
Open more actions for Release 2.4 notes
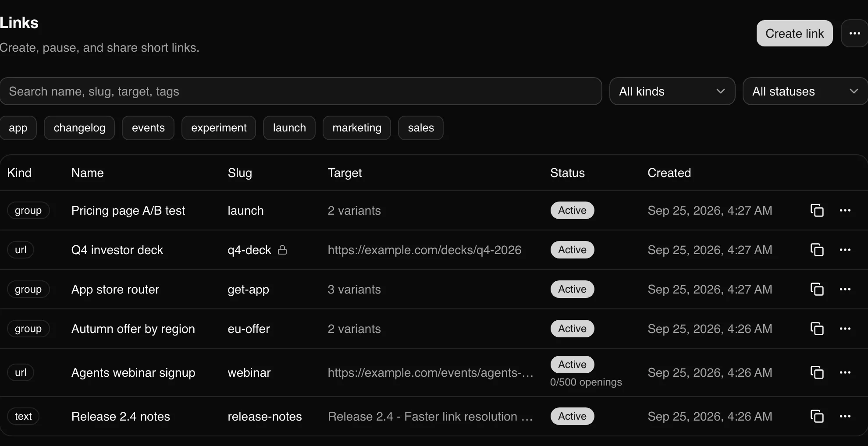[845, 416]
